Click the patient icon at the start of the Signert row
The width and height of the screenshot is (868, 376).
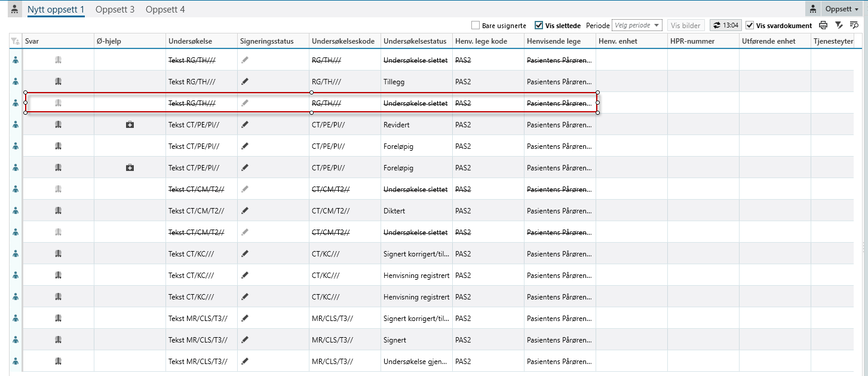click(x=16, y=340)
